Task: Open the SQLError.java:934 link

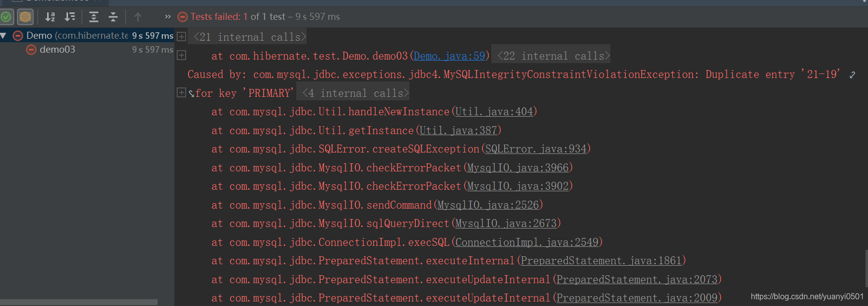Action: coord(535,149)
